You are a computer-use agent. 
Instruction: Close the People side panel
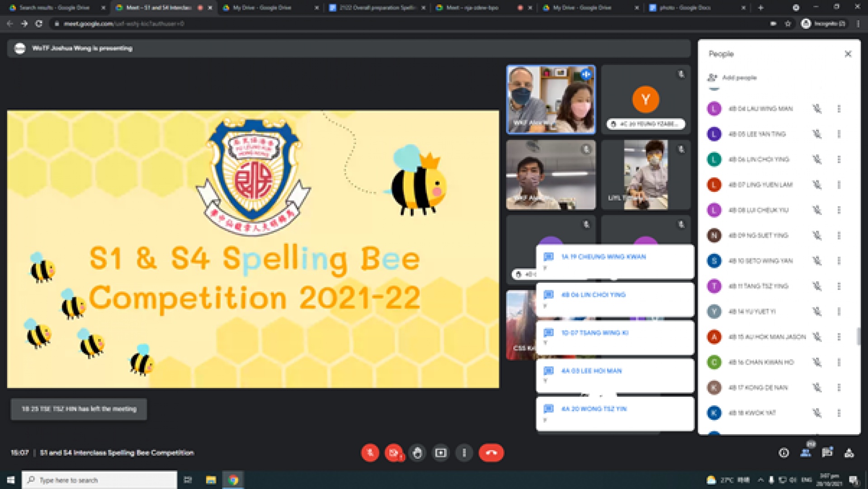pos(848,54)
